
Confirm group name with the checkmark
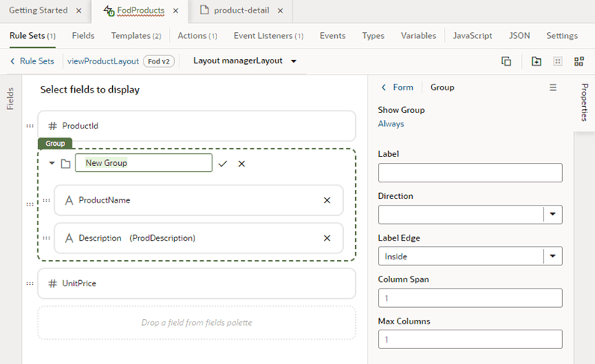(x=223, y=164)
